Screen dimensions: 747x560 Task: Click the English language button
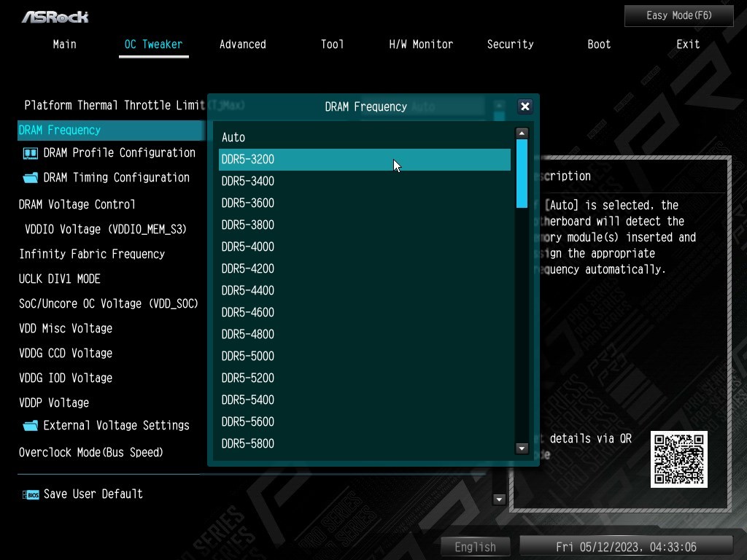click(x=475, y=547)
